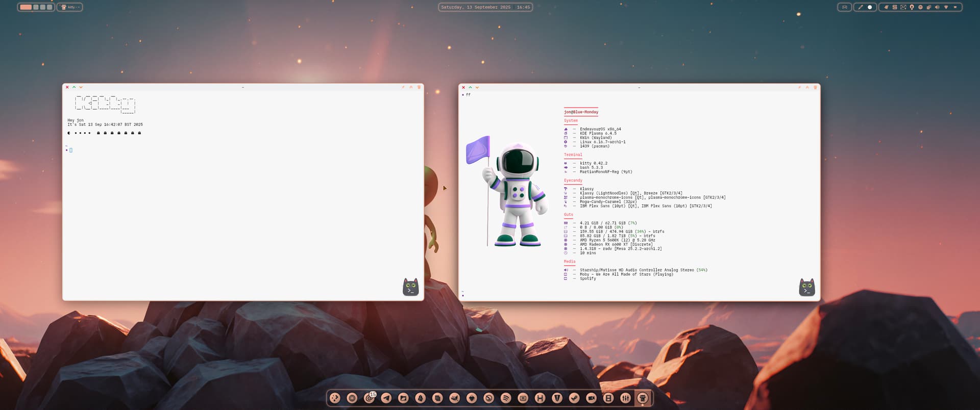Open the video camera app in dock

click(591, 398)
